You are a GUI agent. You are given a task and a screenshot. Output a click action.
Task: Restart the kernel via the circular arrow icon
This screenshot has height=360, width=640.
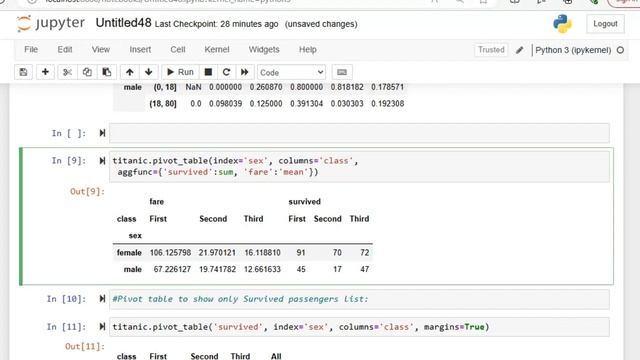coord(227,72)
